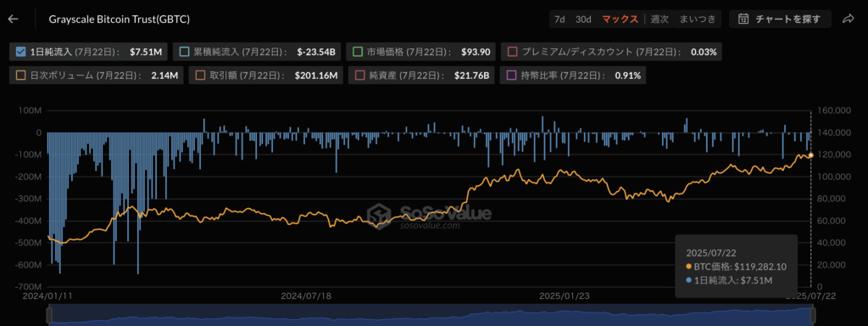
Task: Click the 0.03% premium/discount value
Action: 704,52
